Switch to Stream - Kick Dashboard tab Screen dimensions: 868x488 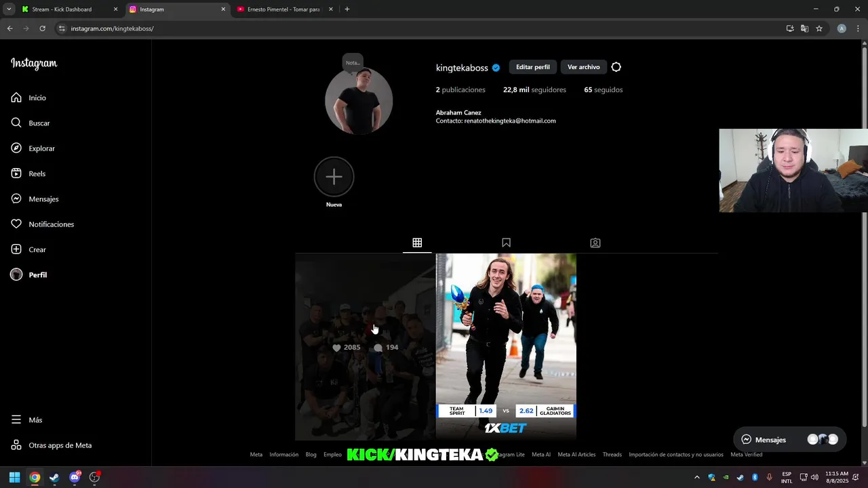tap(69, 9)
